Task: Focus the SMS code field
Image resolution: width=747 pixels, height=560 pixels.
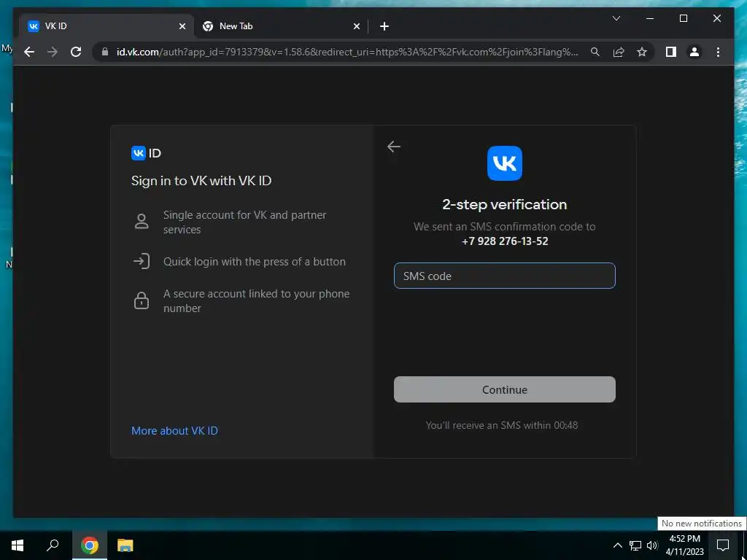Action: pyautogui.click(x=505, y=276)
